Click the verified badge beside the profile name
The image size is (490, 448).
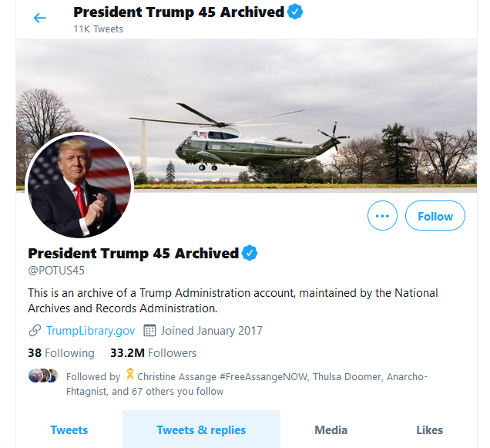[250, 253]
